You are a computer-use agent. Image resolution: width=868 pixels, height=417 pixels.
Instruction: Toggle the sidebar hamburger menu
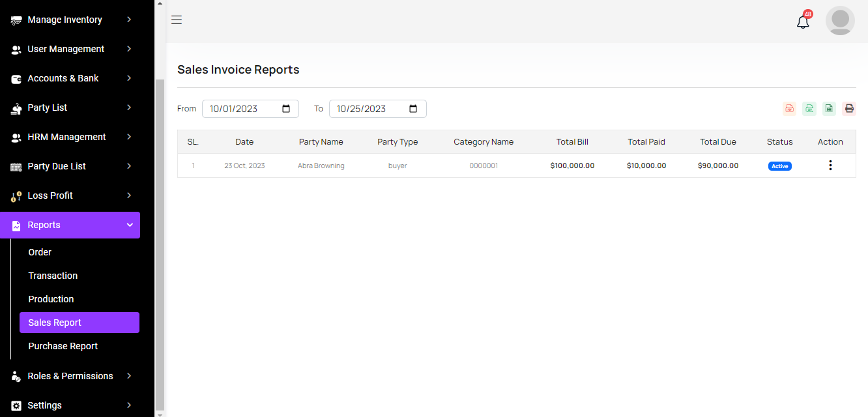177,20
